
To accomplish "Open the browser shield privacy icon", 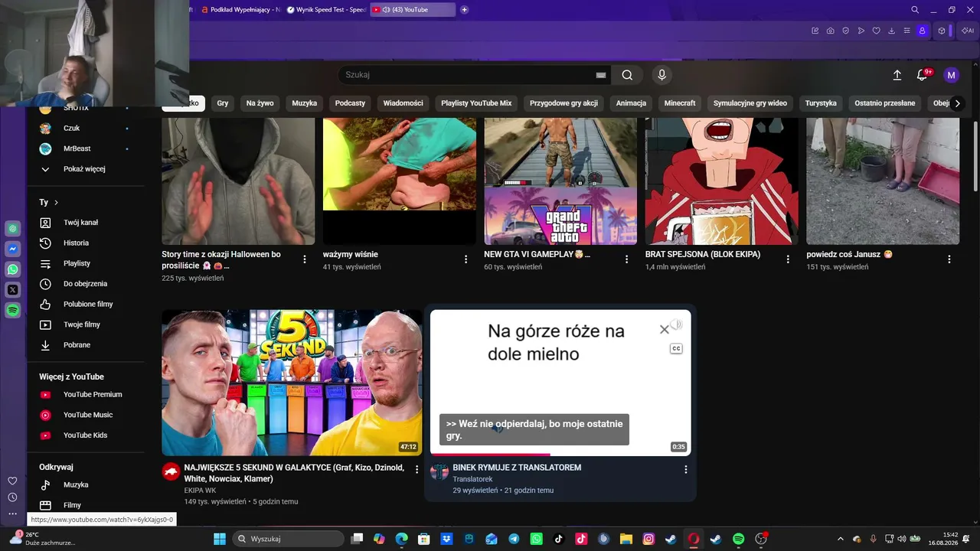I will click(x=846, y=31).
